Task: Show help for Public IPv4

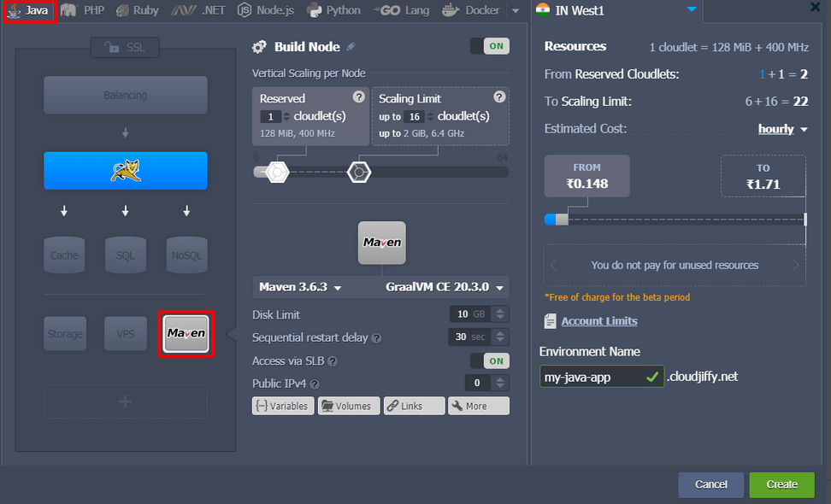Action: click(x=315, y=384)
